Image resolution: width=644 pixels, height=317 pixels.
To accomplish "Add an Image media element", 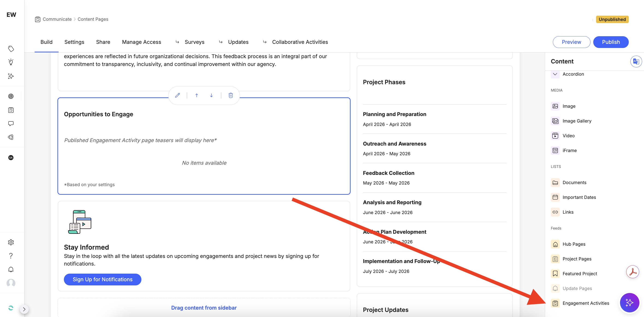I will coord(569,106).
